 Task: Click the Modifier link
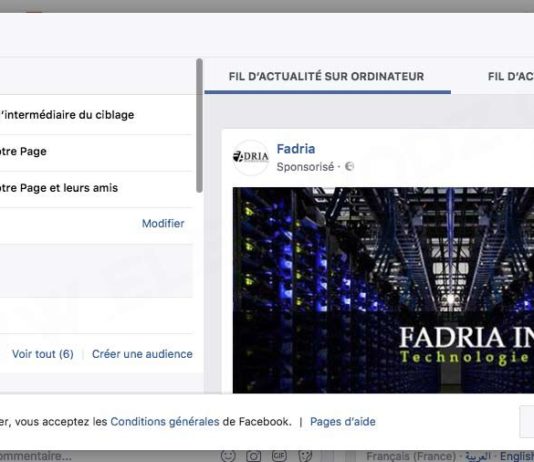pos(163,224)
